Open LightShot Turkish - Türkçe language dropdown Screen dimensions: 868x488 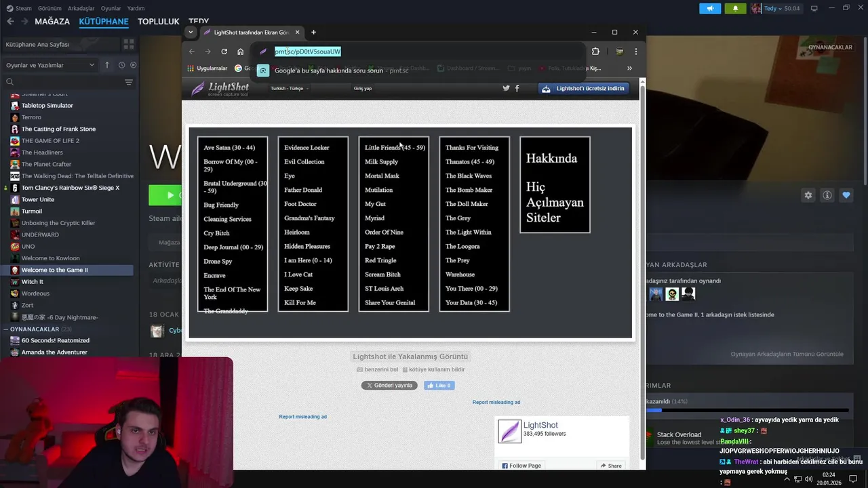(x=290, y=88)
